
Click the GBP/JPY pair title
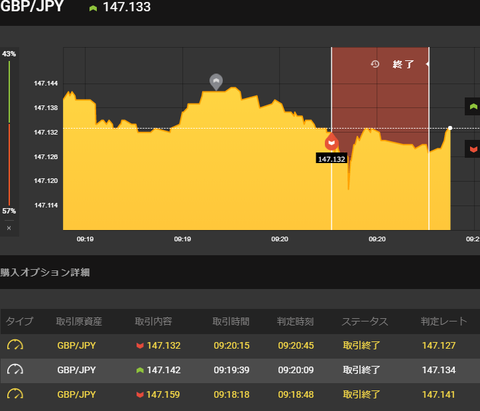tap(32, 6)
